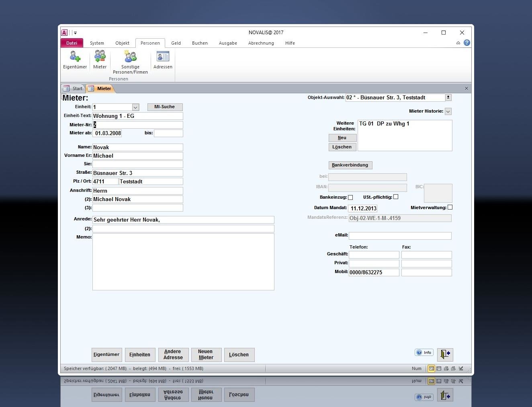Switch to the Buchen ribbon tab
Image resolution: width=532 pixels, height=407 pixels.
tap(200, 43)
